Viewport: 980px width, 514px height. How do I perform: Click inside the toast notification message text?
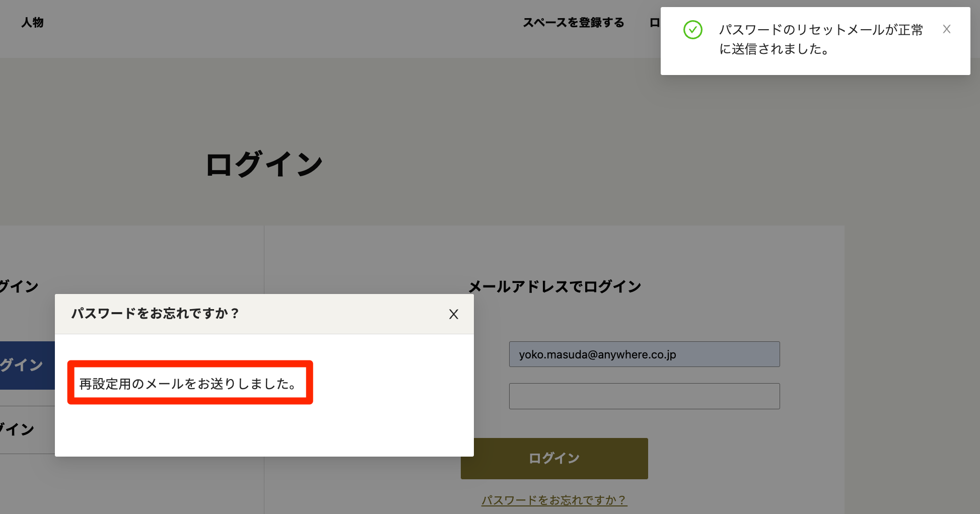[821, 40]
